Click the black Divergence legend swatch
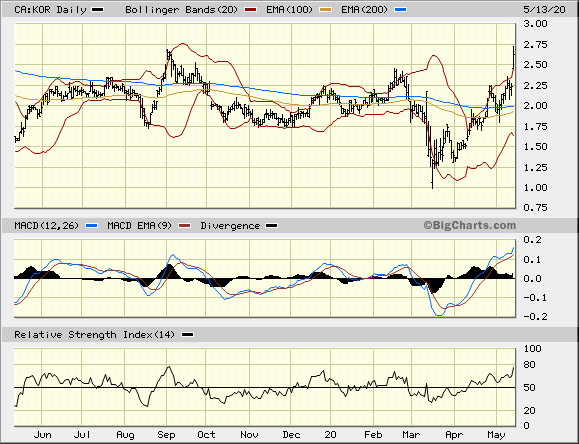The width and height of the screenshot is (579, 444). [x=272, y=226]
